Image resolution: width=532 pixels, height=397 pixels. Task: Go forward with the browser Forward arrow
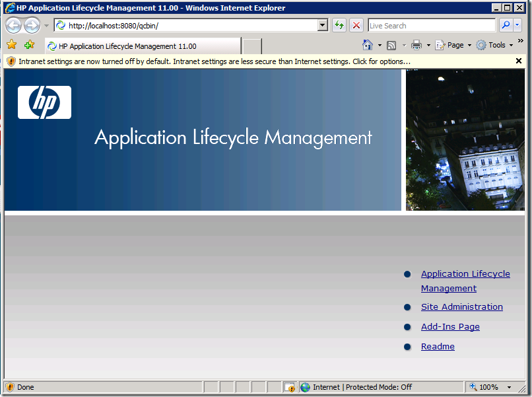click(32, 26)
